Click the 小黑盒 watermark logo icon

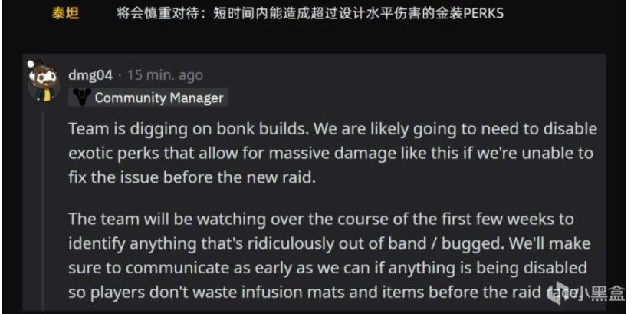click(x=560, y=291)
